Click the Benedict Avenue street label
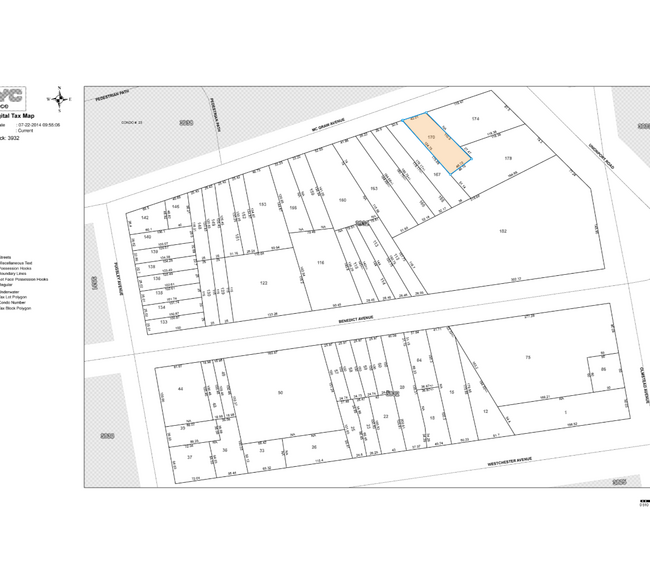Viewport: 650px width, 574px height. (358, 319)
